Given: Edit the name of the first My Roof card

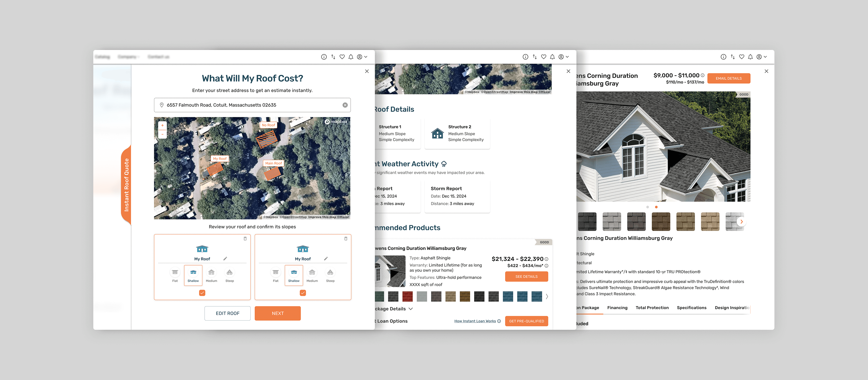Looking at the screenshot, I should [x=225, y=259].
